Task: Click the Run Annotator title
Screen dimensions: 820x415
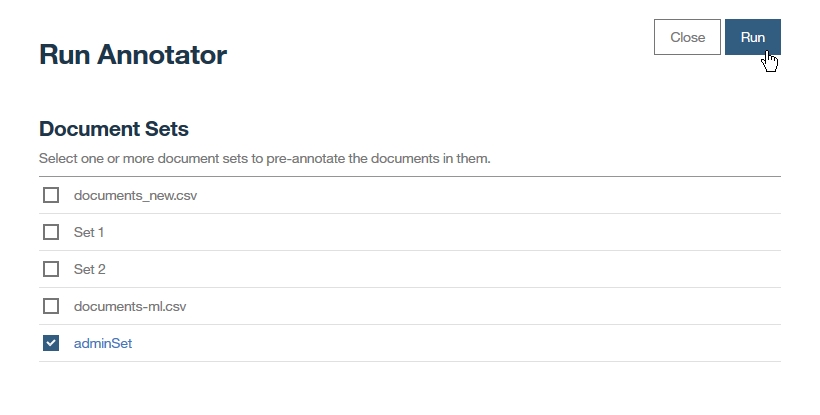Action: click(x=133, y=55)
